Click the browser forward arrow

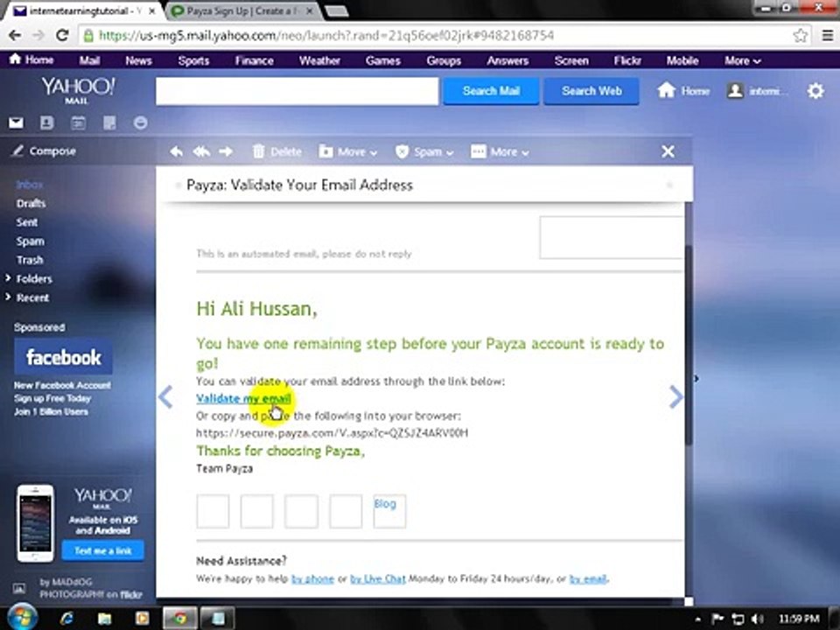pos(38,35)
